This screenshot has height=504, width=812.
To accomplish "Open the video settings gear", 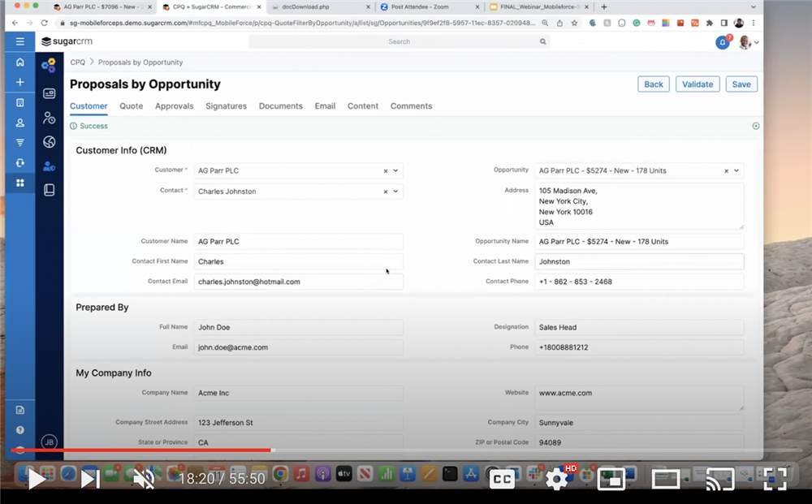I will pos(556,479).
